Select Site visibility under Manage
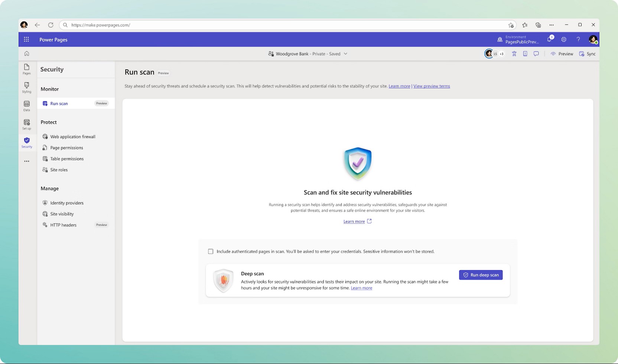The image size is (618, 364). point(62,214)
